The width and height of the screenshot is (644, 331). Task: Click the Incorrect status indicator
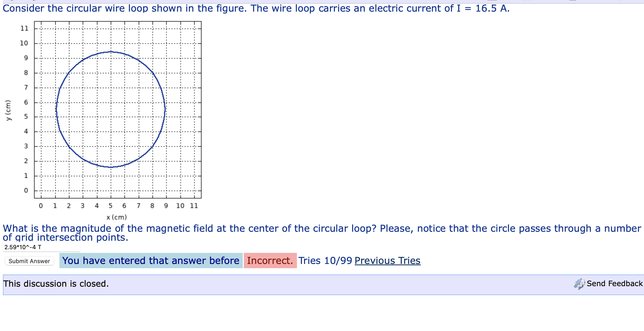(270, 261)
